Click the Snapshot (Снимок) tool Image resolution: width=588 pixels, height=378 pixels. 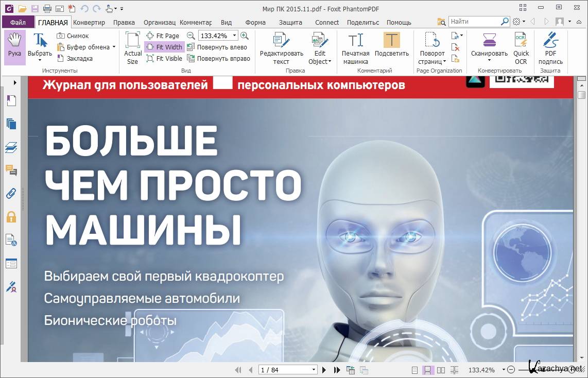point(73,36)
